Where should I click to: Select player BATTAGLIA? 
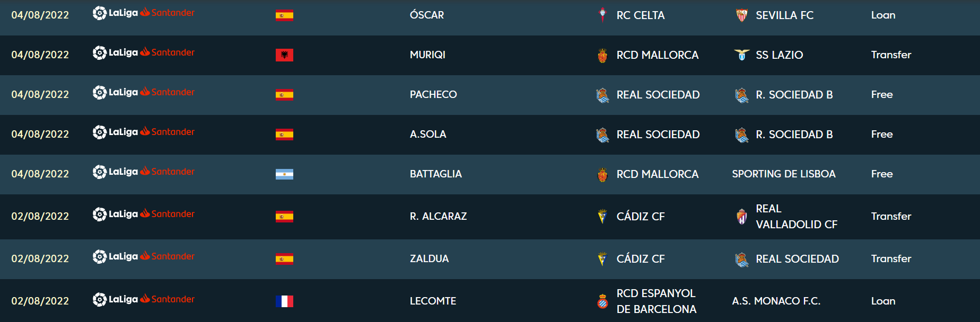pos(436,174)
